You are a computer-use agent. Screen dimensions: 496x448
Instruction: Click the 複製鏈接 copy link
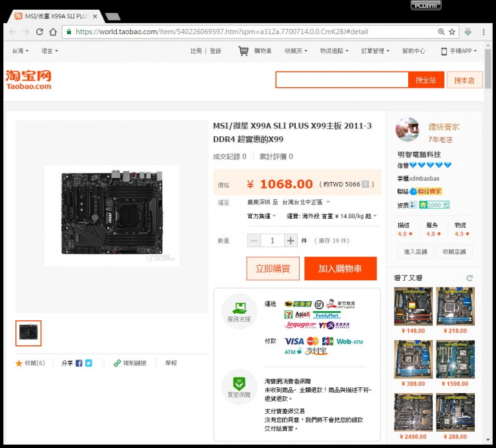tap(130, 363)
